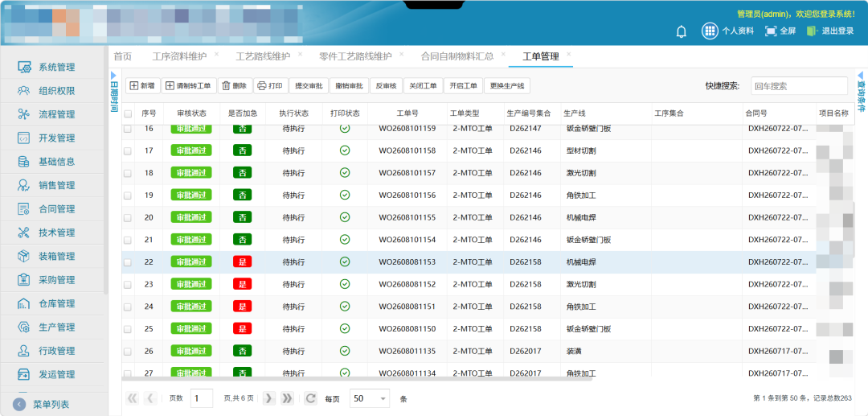The image size is (868, 416).
Task: Click 撤销审批 button
Action: 350,86
